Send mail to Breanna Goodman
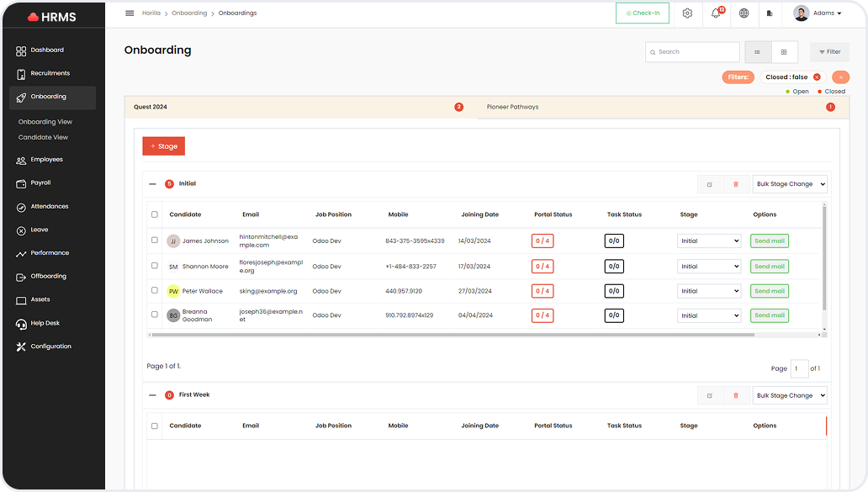This screenshot has height=492, width=868. tap(769, 315)
